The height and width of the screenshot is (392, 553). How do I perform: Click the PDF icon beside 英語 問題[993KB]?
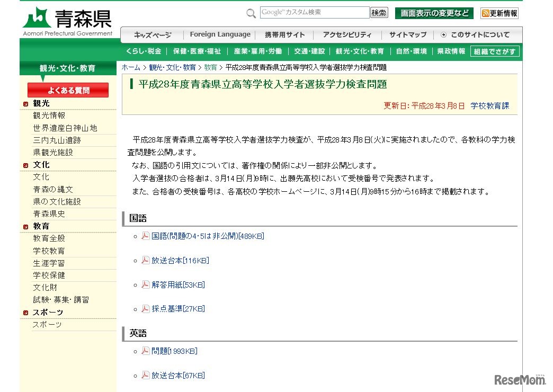(x=145, y=351)
